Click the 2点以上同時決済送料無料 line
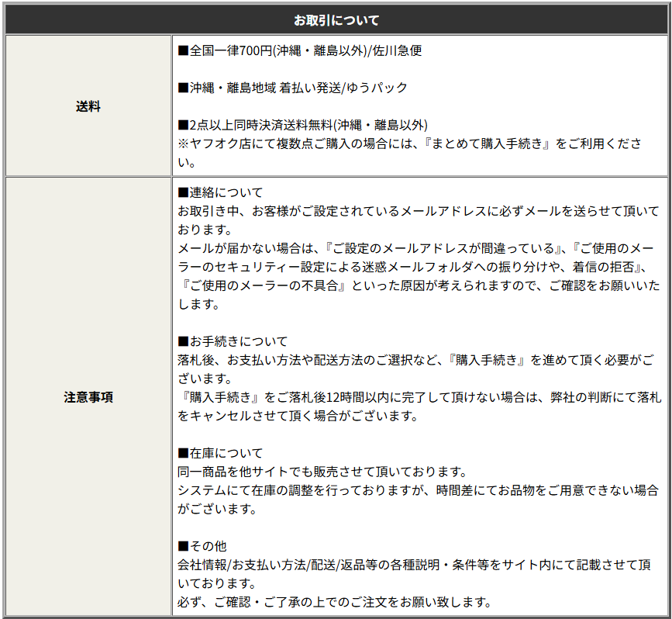This screenshot has width=672, height=619. tap(302, 125)
